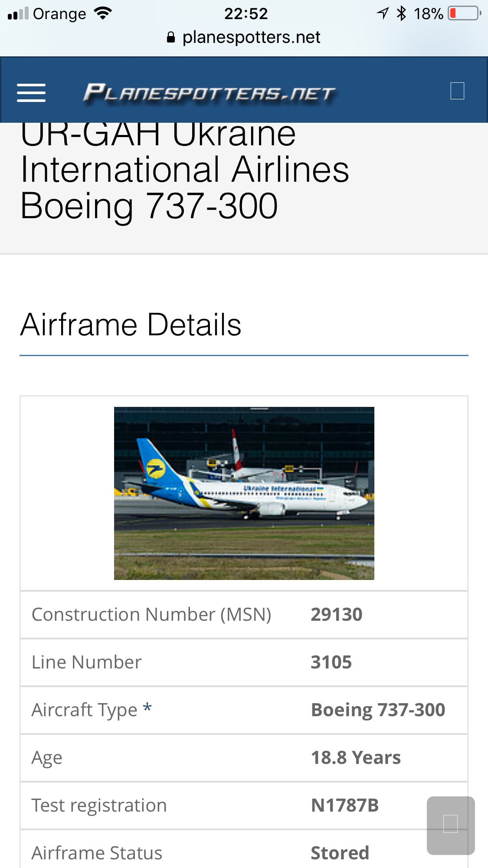The width and height of the screenshot is (488, 868).
Task: Open the hamburger navigation menu
Action: pyautogui.click(x=31, y=93)
